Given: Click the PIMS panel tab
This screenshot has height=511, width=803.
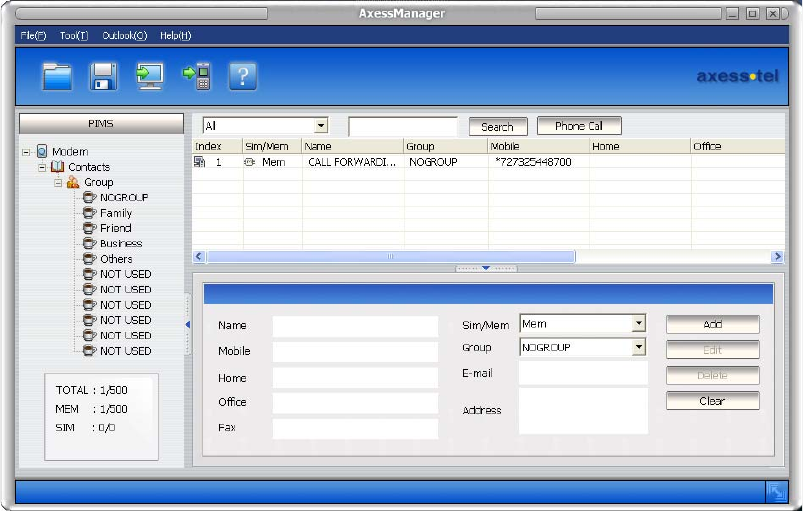Looking at the screenshot, I should click(x=101, y=123).
